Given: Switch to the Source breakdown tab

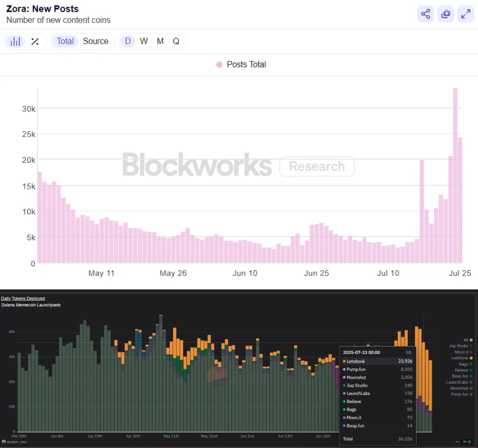Looking at the screenshot, I should click(x=95, y=41).
